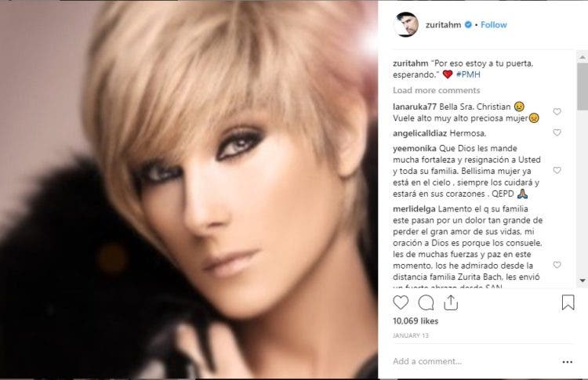Image resolution: width=588 pixels, height=380 pixels.
Task: Follow the zuritahm account
Action: [x=493, y=25]
